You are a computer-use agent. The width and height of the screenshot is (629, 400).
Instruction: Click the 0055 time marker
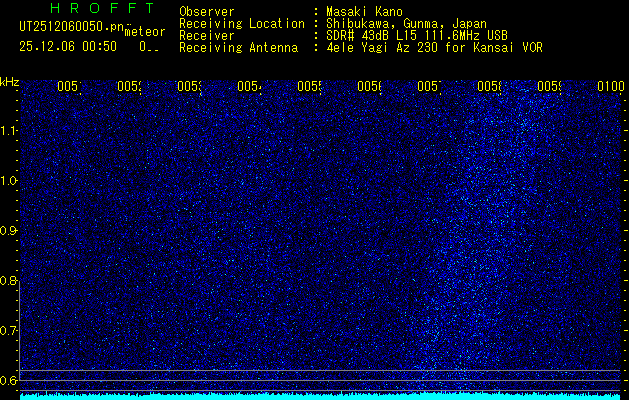(309, 86)
